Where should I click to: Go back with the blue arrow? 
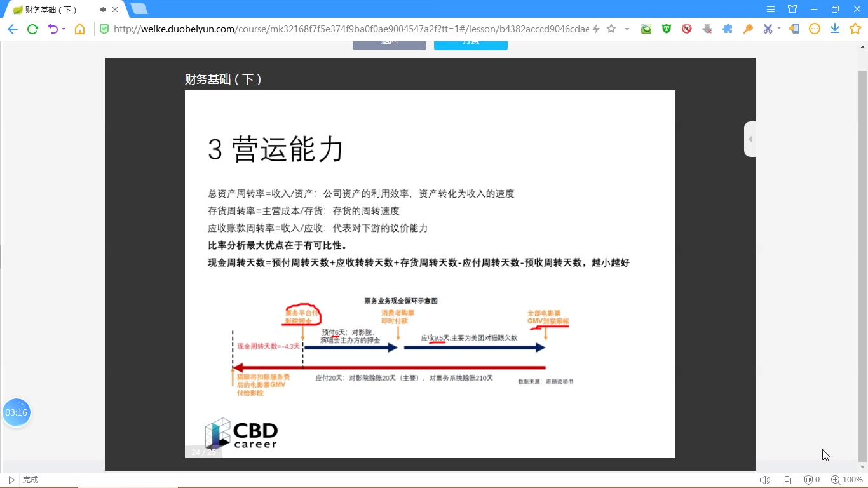[x=12, y=29]
